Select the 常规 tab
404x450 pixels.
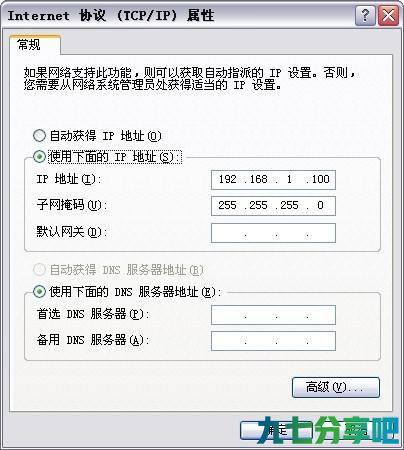pyautogui.click(x=35, y=45)
